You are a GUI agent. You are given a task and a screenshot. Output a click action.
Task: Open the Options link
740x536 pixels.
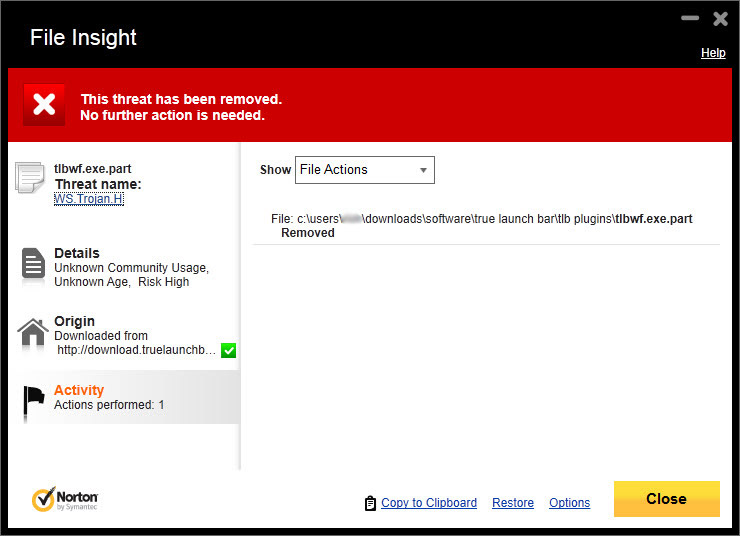tap(570, 503)
